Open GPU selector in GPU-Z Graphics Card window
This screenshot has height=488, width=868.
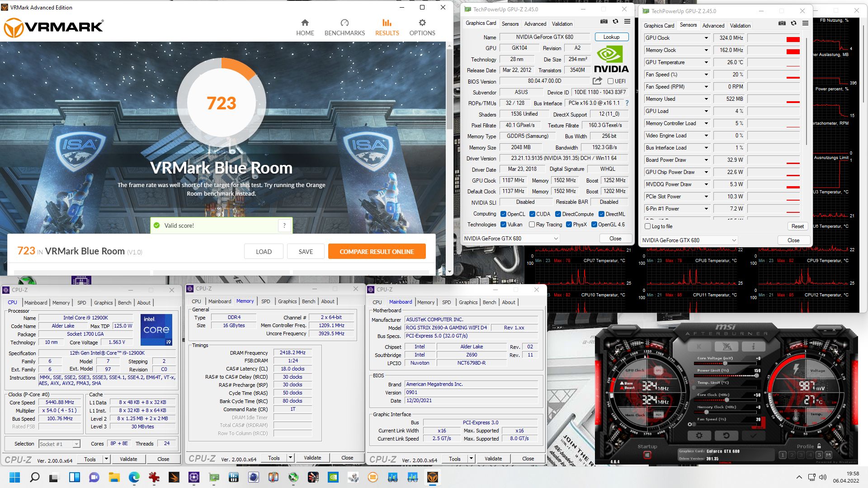pos(512,239)
